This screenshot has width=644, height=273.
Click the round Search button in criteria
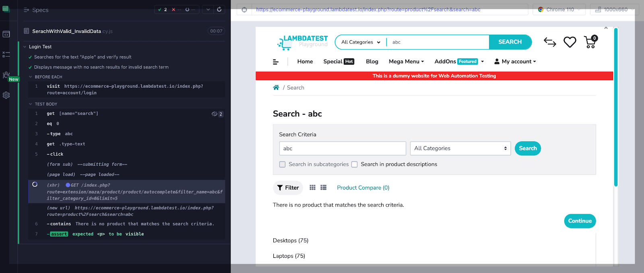point(528,148)
